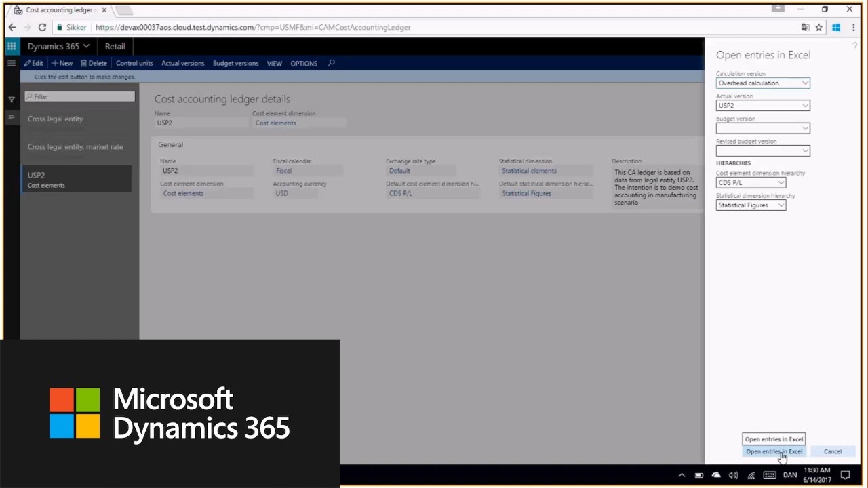Click the Windows extension icon in Chrome toolbar
This screenshot has height=488, width=868.
coord(836,27)
